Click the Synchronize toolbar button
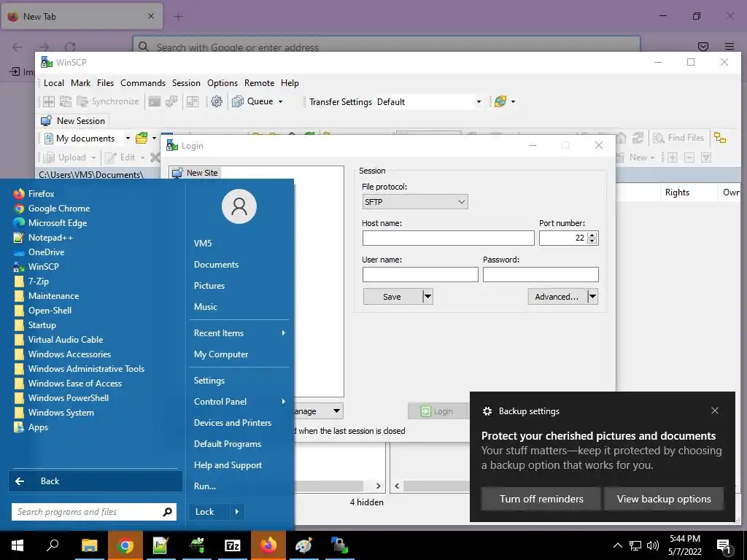The width and height of the screenshot is (747, 560). 108,101
